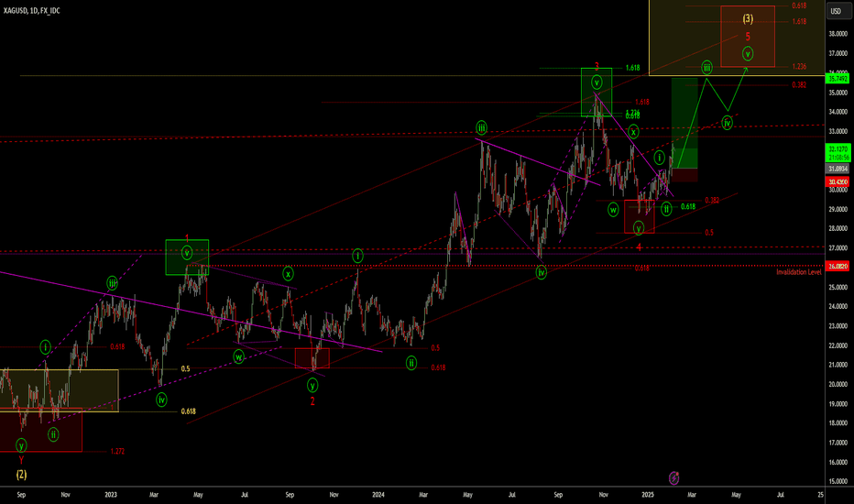Select circled v inside red target box
The image size is (854, 504).
coord(748,54)
